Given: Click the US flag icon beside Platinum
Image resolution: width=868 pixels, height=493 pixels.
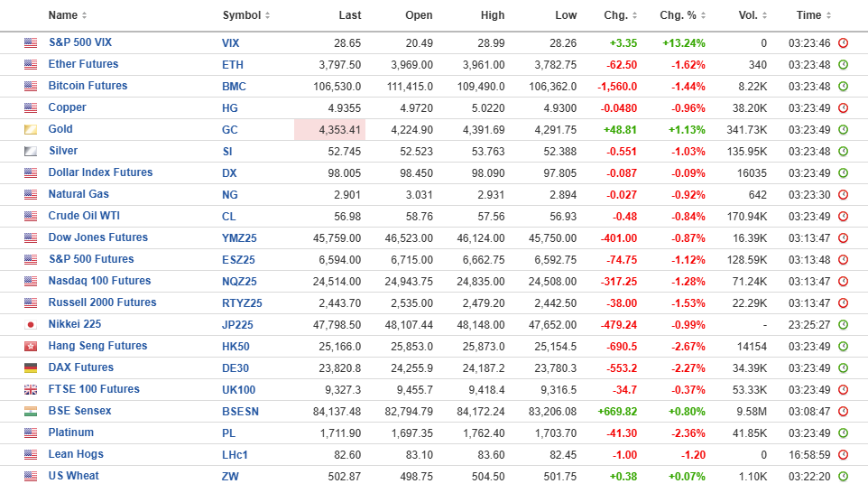Looking at the screenshot, I should 31,433.
